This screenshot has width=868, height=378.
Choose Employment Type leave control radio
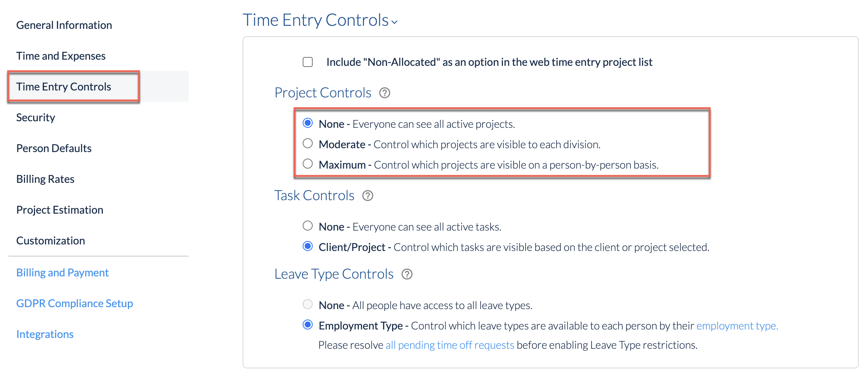coord(308,325)
